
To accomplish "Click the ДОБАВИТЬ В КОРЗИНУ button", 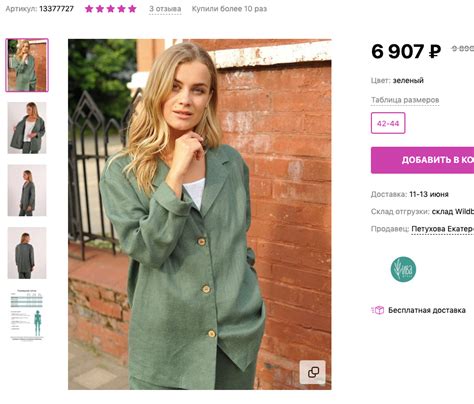I will [x=422, y=160].
